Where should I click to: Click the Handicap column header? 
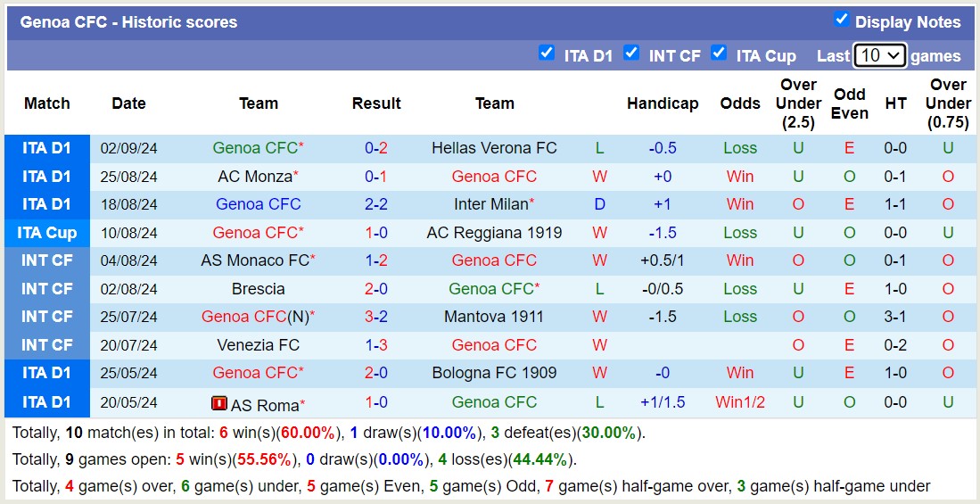click(663, 103)
